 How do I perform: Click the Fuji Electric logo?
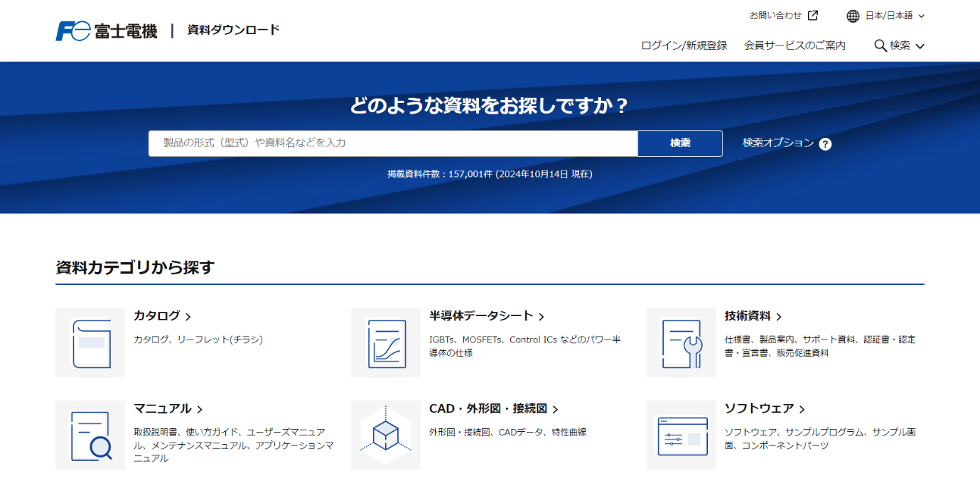[x=106, y=31]
